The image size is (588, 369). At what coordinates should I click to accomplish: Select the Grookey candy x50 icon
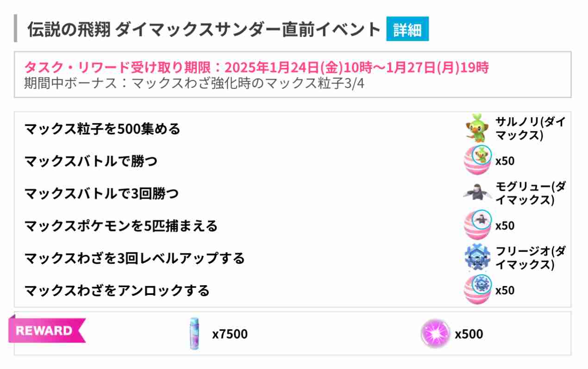(477, 161)
